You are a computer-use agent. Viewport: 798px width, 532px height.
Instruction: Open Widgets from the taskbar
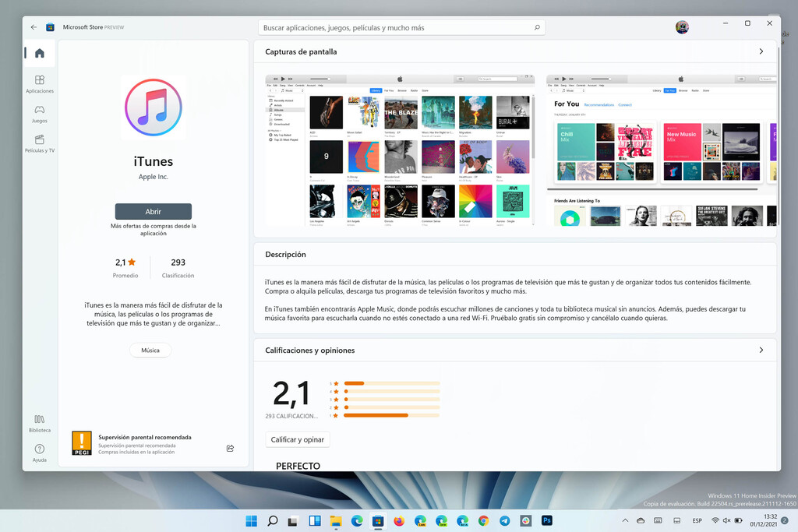pos(315,521)
